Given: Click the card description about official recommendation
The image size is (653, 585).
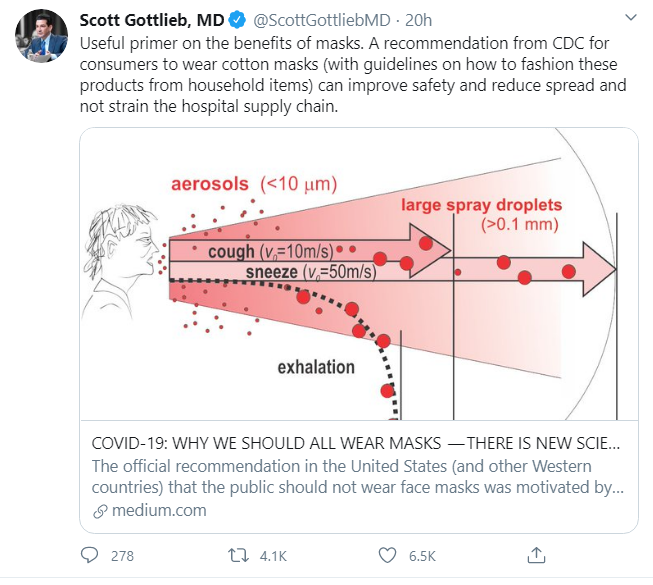Looking at the screenshot, I should 358,476.
